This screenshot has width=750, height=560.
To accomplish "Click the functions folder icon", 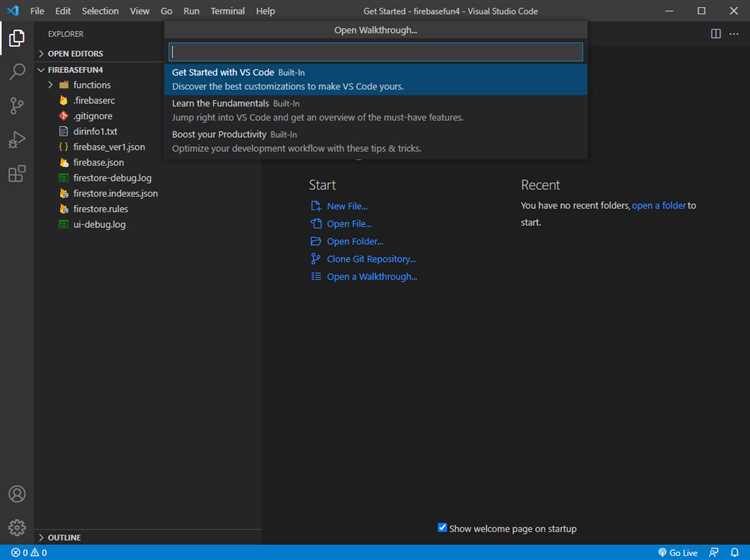I will click(64, 85).
